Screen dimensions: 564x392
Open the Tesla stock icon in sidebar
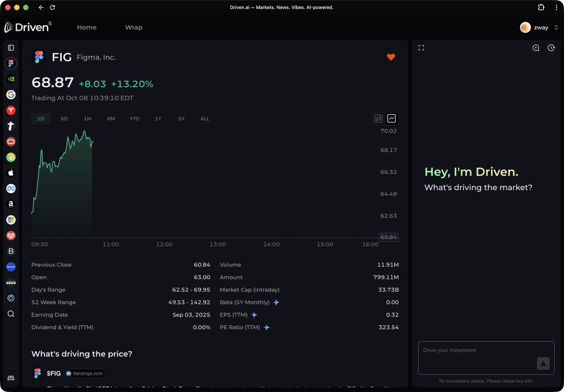(x=11, y=110)
